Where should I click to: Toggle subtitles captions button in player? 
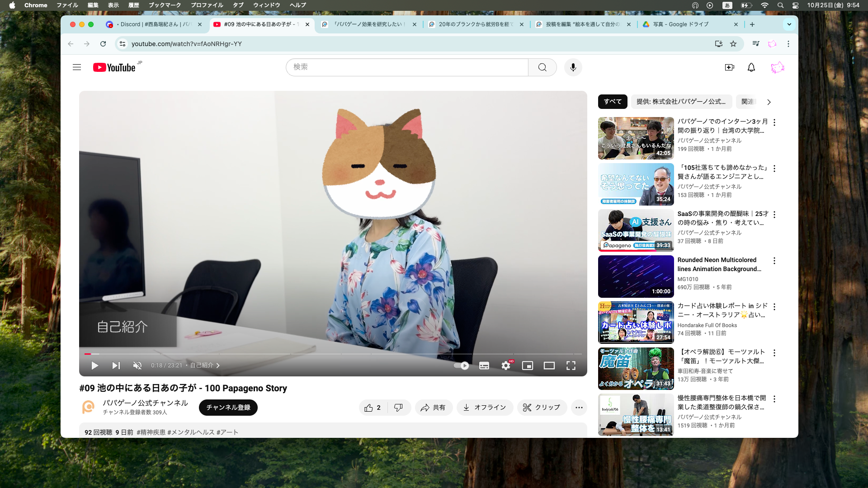point(484,366)
